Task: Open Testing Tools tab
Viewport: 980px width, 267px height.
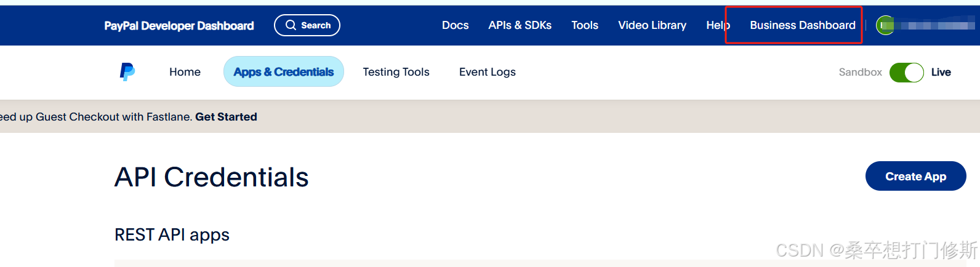Action: point(396,72)
